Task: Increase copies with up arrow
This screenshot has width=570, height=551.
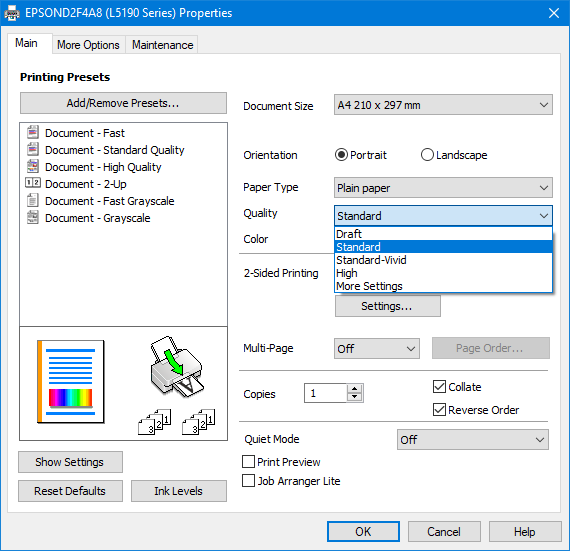Action: click(x=354, y=389)
